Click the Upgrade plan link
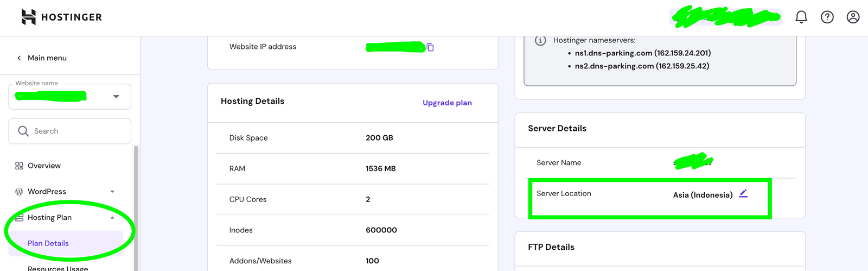Image resolution: width=868 pixels, height=271 pixels. click(447, 103)
